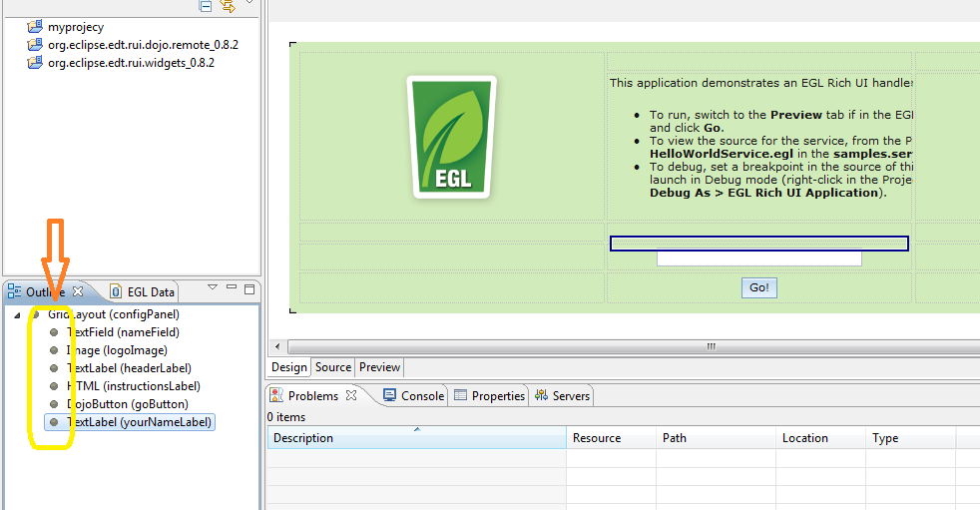Viewport: 980px width, 510px height.
Task: Maximize the Outline panel
Action: (x=249, y=288)
